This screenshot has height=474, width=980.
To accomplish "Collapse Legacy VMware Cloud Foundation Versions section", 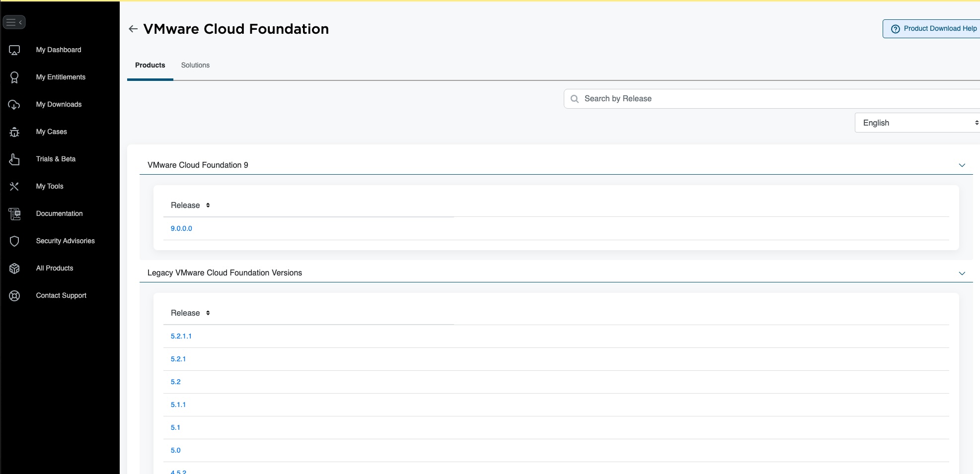I will pyautogui.click(x=962, y=273).
